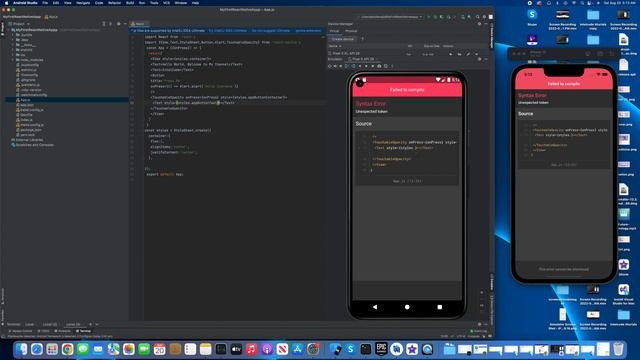
Task: Open the Trash in the Dock
Action: (619, 349)
